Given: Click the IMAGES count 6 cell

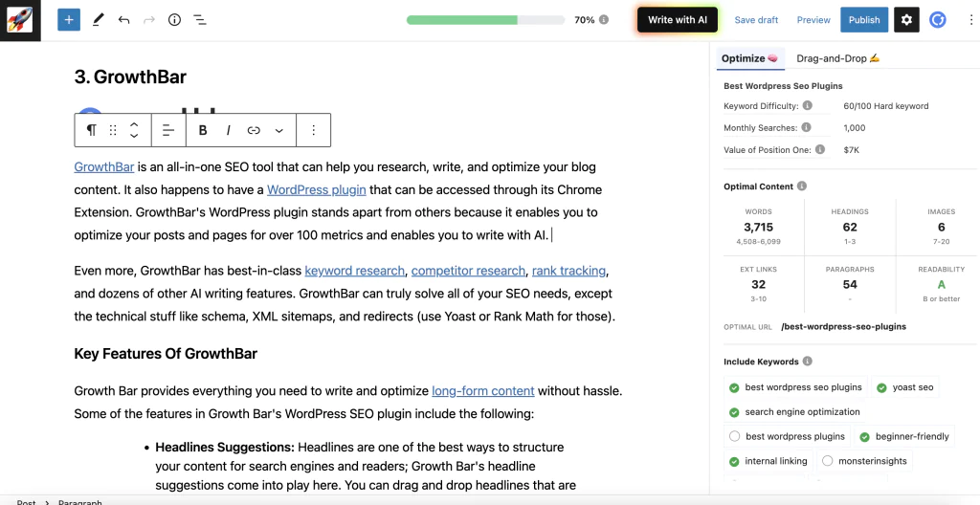Looking at the screenshot, I should (x=941, y=227).
